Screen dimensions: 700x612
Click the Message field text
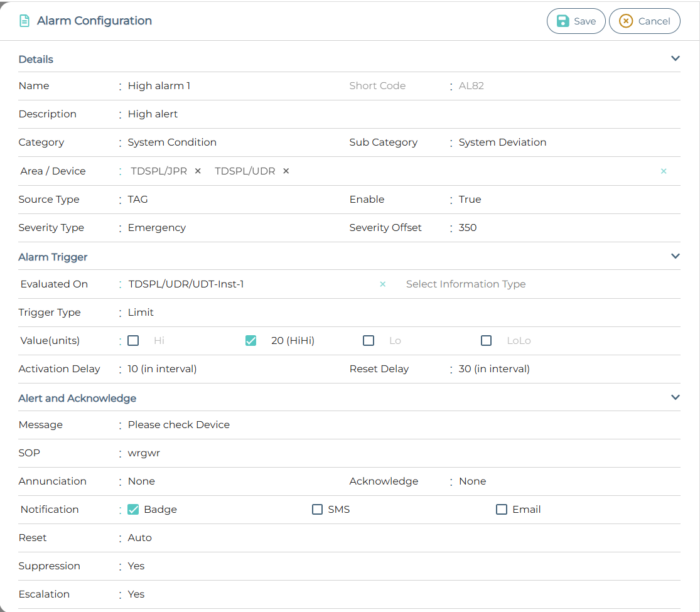179,425
